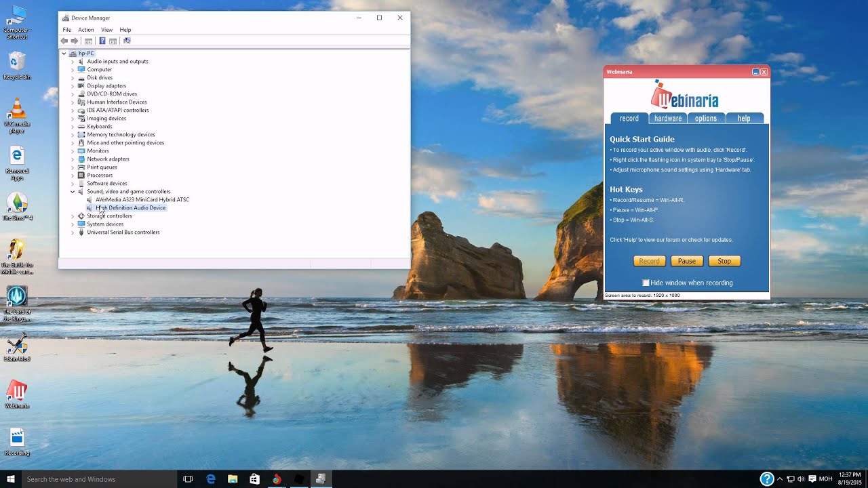Open the Store from taskbar

click(x=254, y=479)
